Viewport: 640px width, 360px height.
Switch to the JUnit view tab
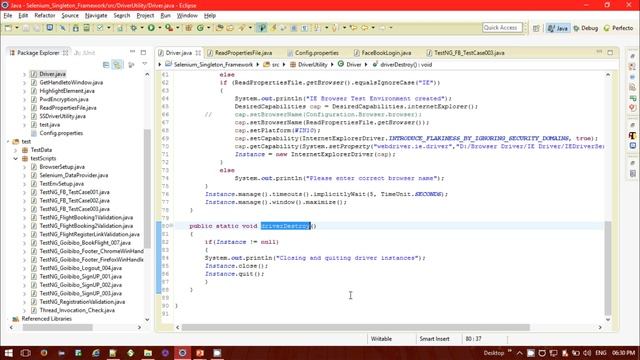pyautogui.click(x=84, y=53)
